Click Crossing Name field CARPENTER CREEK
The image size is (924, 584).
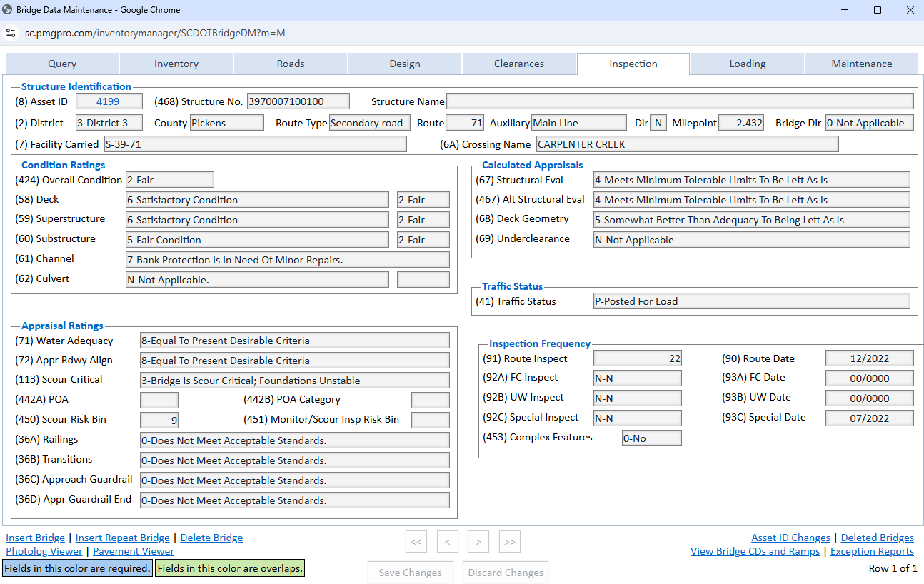point(688,144)
